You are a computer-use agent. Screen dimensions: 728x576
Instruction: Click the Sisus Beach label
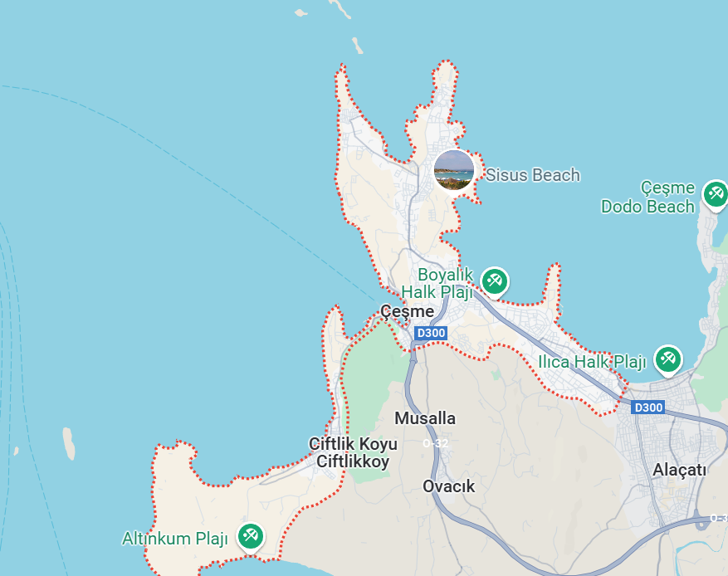[533, 175]
